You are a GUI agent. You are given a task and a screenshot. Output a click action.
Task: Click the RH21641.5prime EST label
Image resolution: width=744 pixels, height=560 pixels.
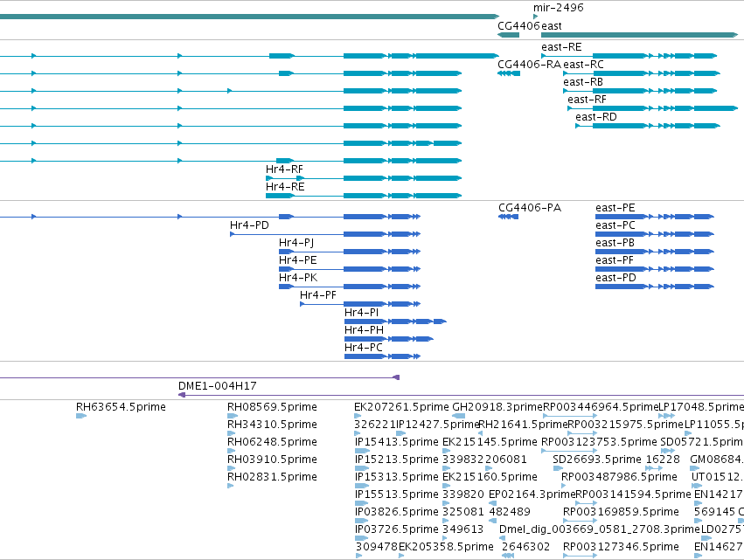(523, 425)
